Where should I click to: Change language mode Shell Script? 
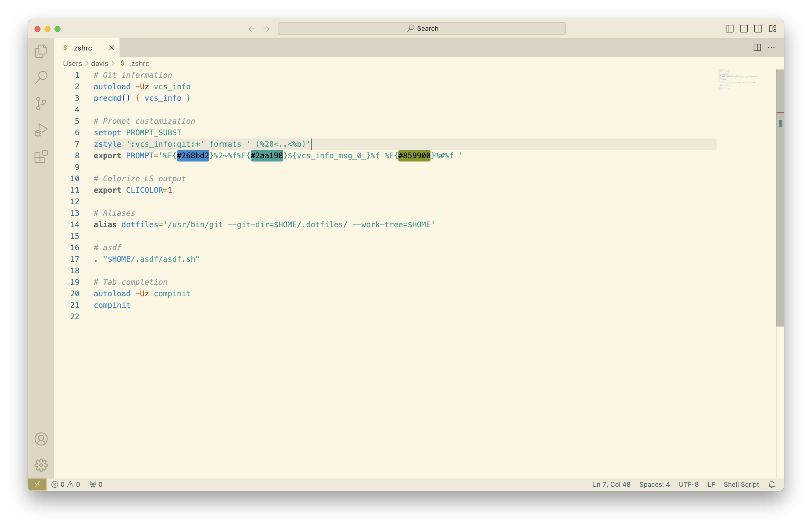tap(741, 484)
